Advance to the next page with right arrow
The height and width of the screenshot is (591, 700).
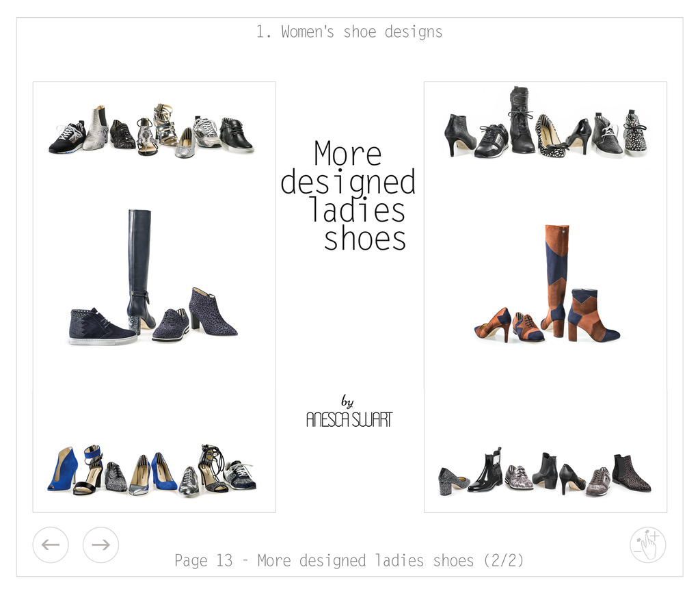pyautogui.click(x=101, y=544)
